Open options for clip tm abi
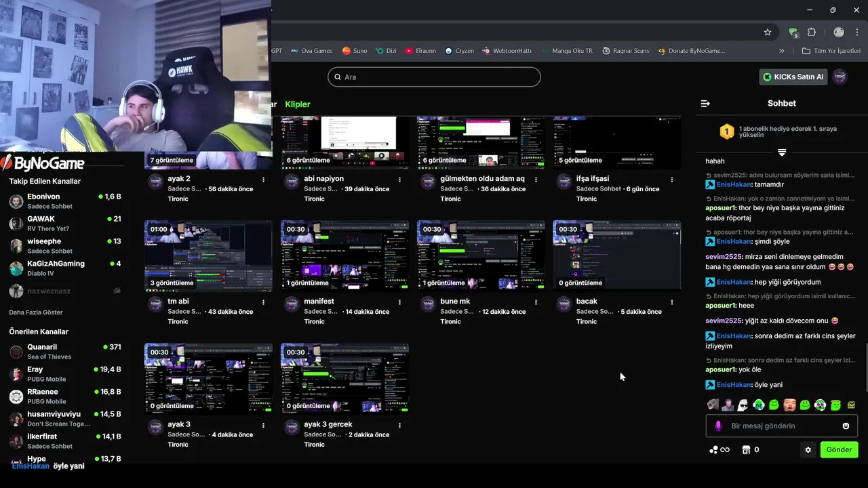This screenshot has width=868, height=488. [x=263, y=302]
